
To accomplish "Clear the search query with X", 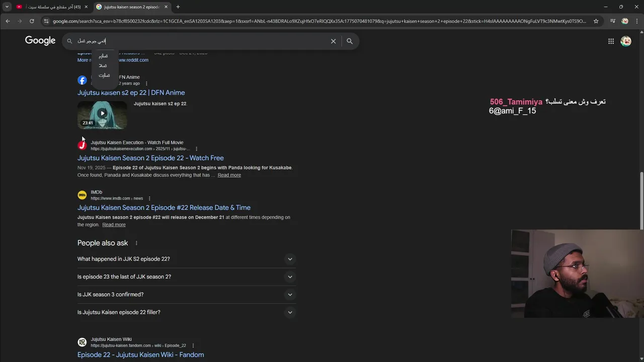I will click(333, 41).
